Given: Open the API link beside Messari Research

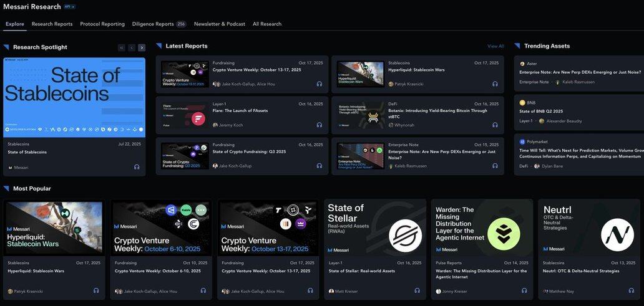Looking at the screenshot, I should coord(70,7).
